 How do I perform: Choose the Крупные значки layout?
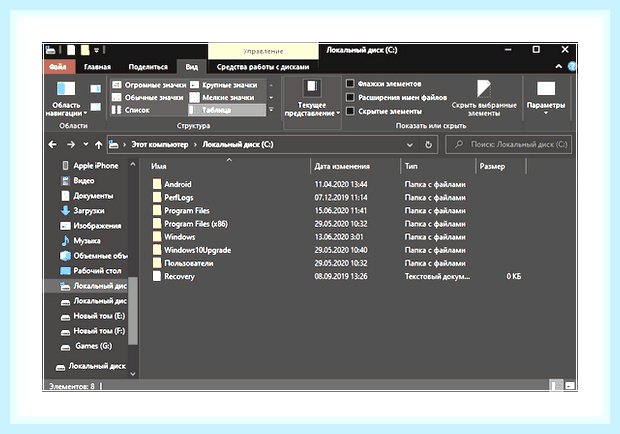(x=223, y=85)
